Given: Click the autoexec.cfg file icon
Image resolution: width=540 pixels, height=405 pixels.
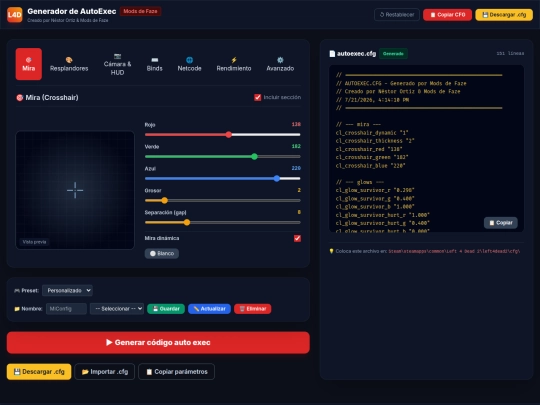Looking at the screenshot, I should pyautogui.click(x=332, y=54).
